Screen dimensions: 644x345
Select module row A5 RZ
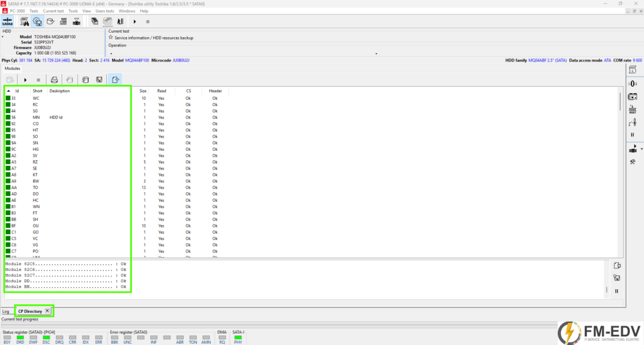(117, 162)
